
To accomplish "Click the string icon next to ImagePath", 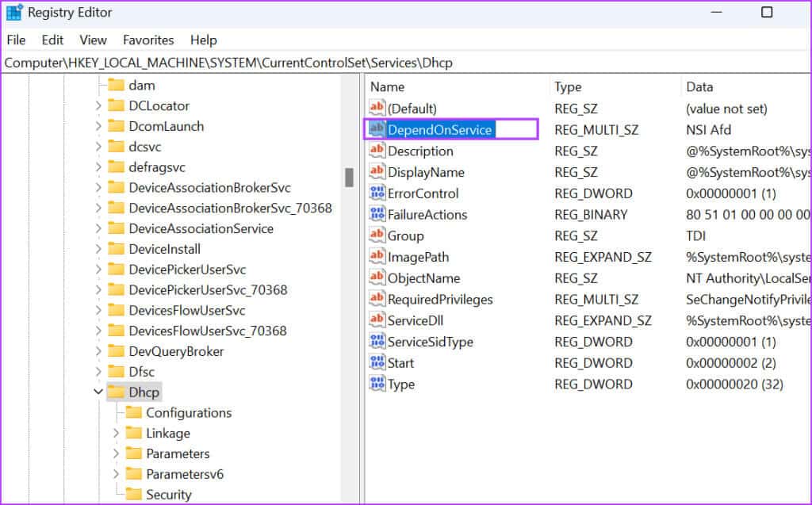I will point(377,256).
